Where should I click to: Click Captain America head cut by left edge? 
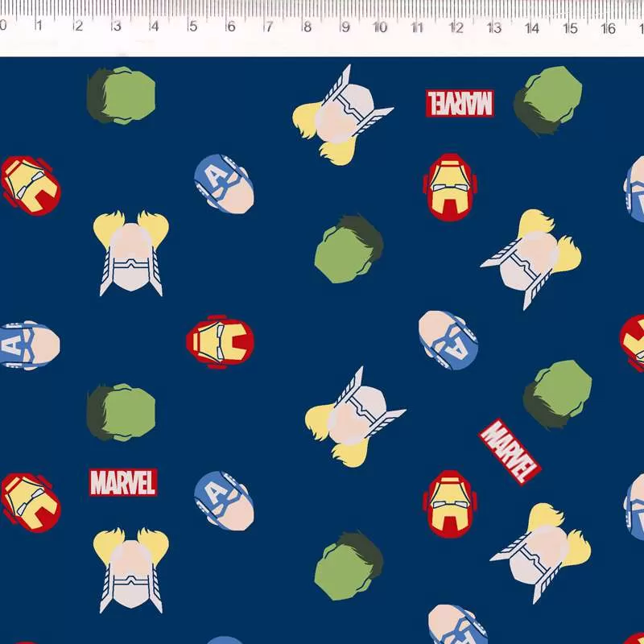pyautogui.click(x=28, y=345)
